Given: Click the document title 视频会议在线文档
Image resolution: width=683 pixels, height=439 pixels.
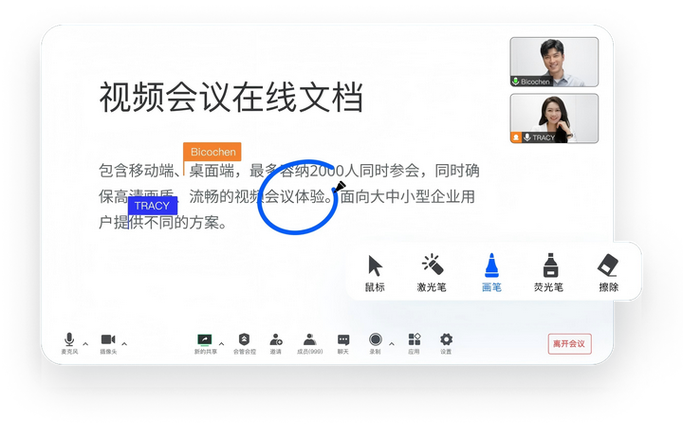Looking at the screenshot, I should (x=231, y=97).
